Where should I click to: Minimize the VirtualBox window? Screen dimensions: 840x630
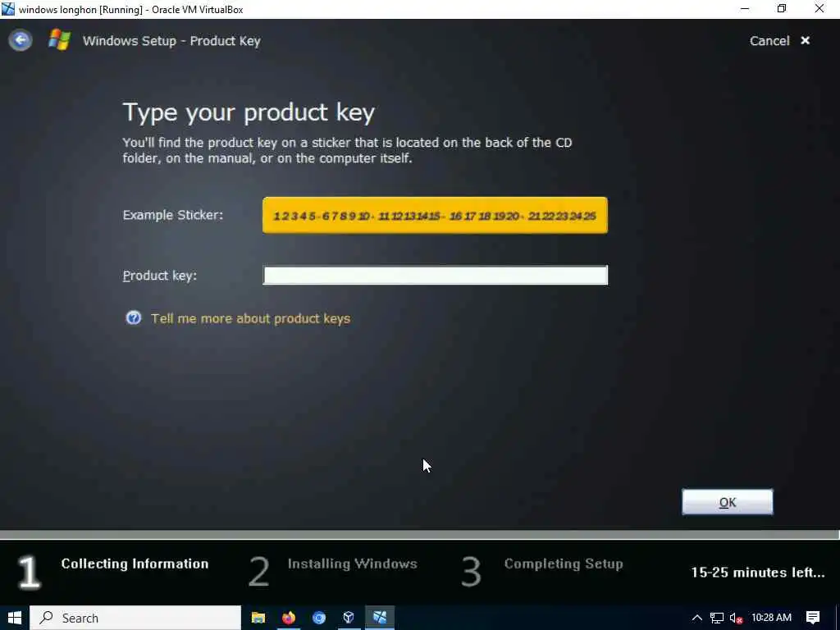click(745, 9)
